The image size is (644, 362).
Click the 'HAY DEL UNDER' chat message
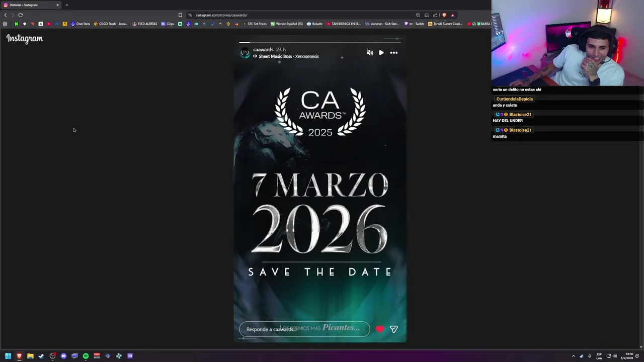[508, 121]
